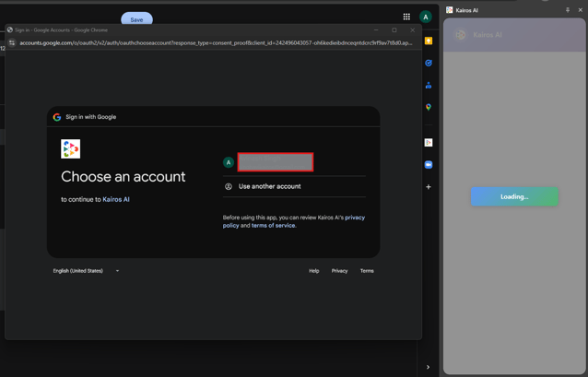Image resolution: width=588 pixels, height=377 pixels.
Task: Open the Kairos AI add-on icon in side panel
Action: [x=429, y=143]
